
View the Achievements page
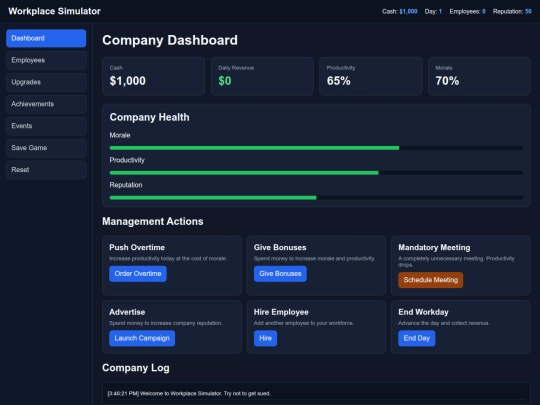46,104
